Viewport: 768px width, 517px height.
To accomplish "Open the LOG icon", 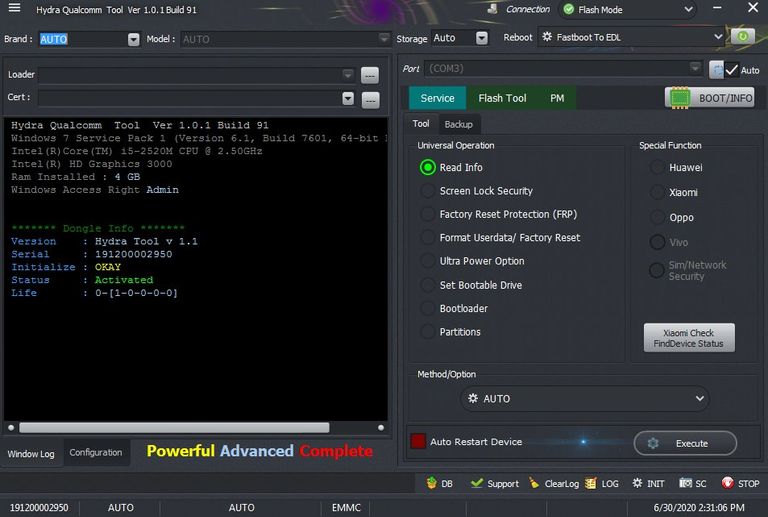I will [x=591, y=483].
